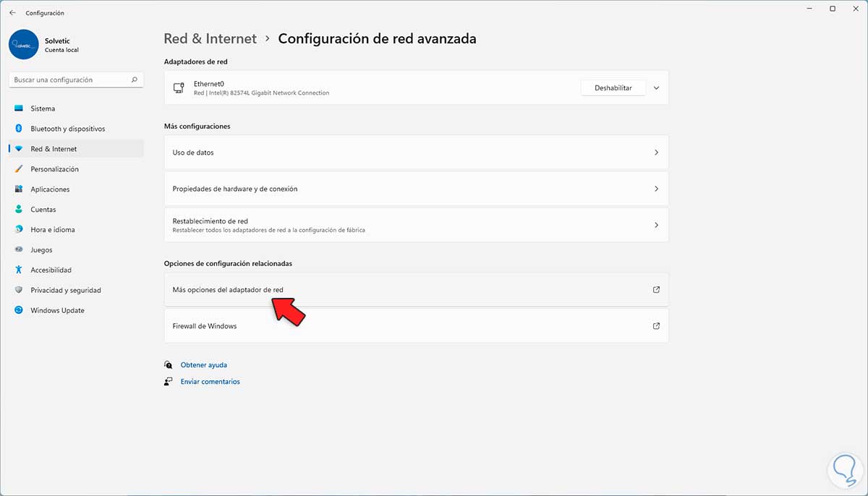Minimize the Configuración window
The height and width of the screenshot is (496, 868).
tap(808, 9)
